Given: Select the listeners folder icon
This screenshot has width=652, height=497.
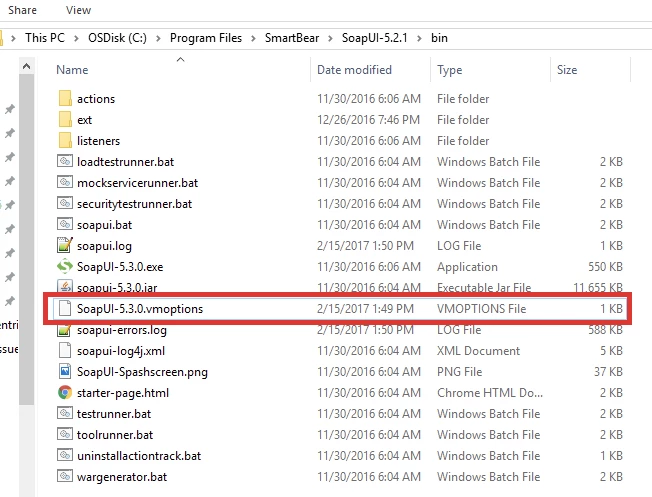Looking at the screenshot, I should 65,141.
